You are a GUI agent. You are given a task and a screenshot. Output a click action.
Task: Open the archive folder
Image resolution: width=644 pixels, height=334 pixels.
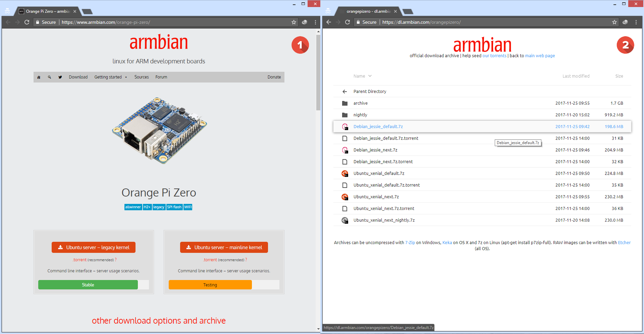pos(360,103)
